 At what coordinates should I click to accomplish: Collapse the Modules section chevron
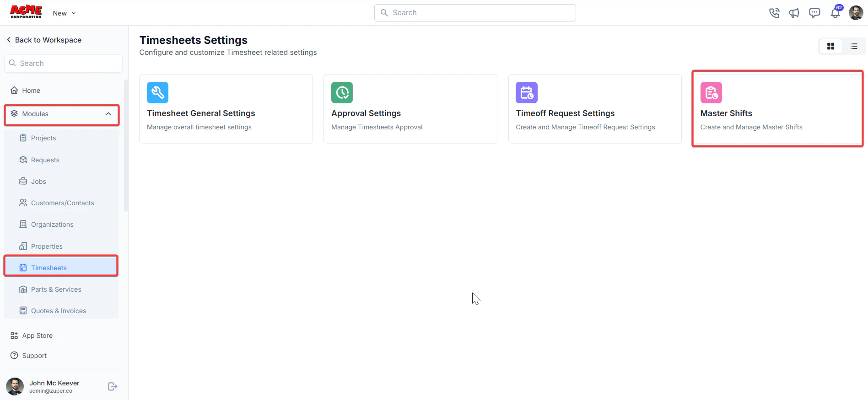coord(108,114)
